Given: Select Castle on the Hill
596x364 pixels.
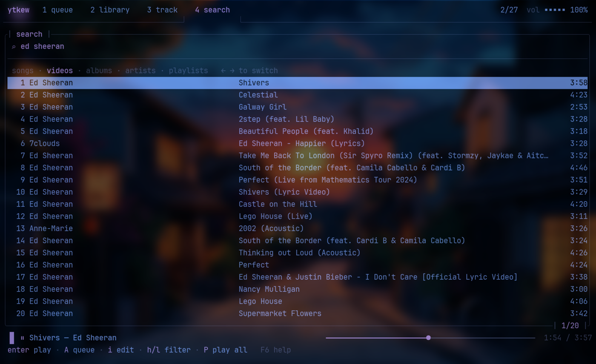Looking at the screenshot, I should tap(297, 204).
